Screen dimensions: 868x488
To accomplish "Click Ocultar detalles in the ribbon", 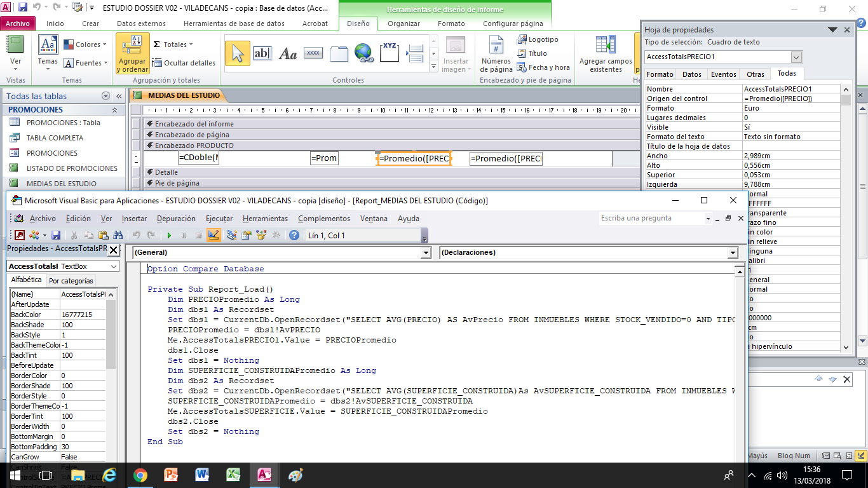I will click(x=184, y=63).
